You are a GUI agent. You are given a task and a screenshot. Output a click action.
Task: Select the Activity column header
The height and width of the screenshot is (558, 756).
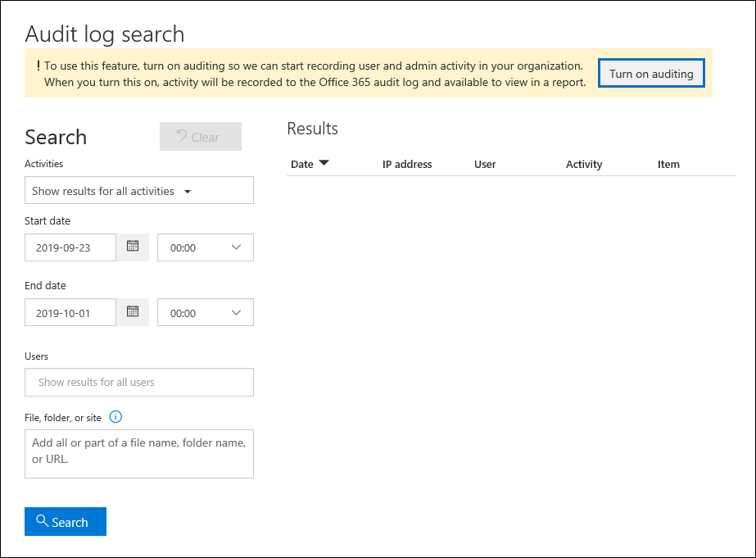[x=583, y=164]
